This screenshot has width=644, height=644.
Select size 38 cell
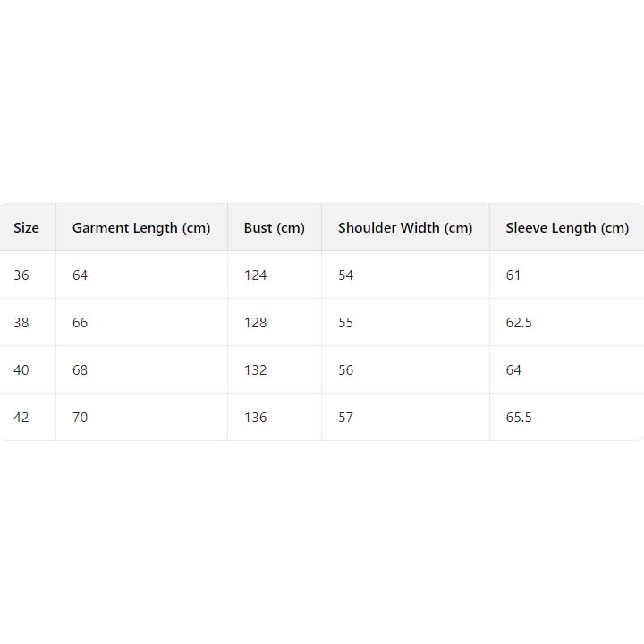(21, 323)
